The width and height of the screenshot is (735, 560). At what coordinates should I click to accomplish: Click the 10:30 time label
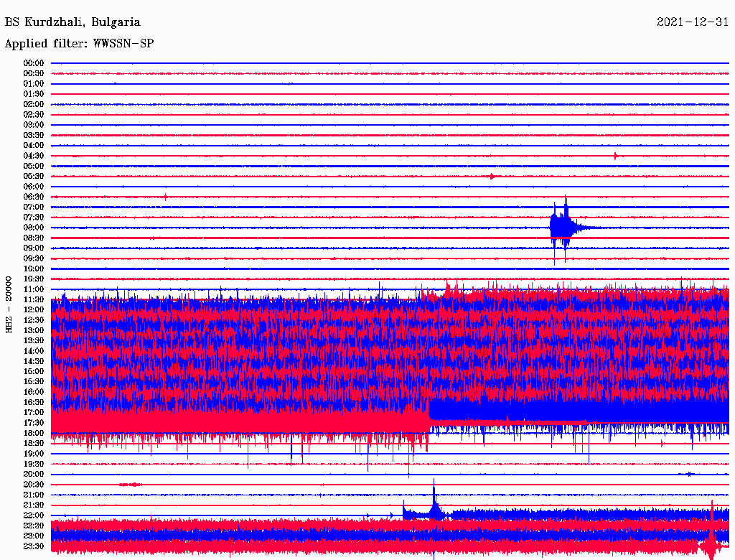34,279
